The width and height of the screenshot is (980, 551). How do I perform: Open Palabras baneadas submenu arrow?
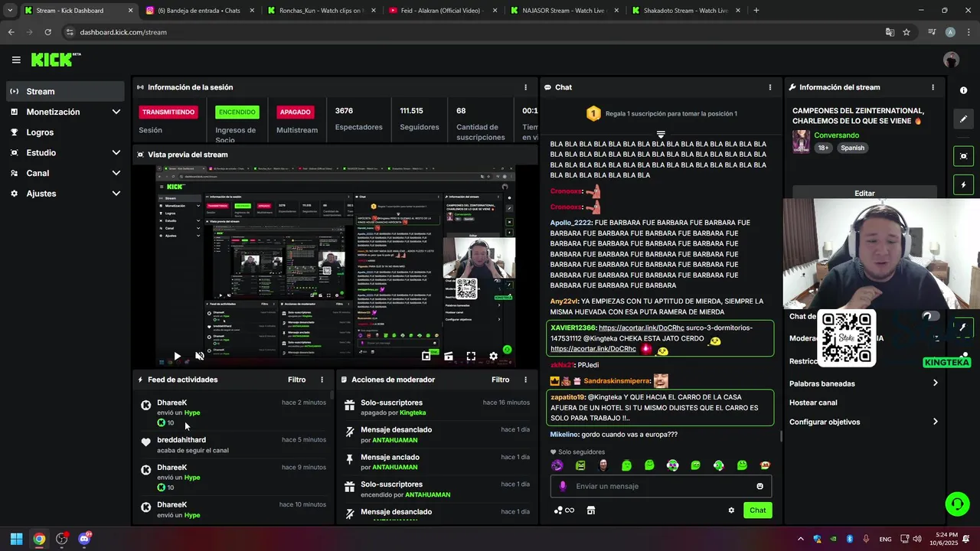(935, 383)
